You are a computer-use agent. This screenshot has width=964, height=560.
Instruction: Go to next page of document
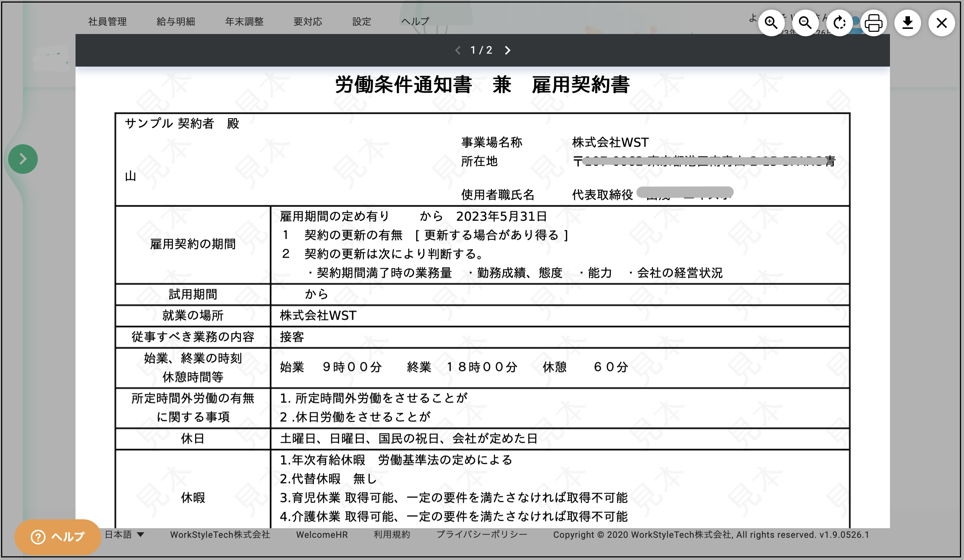click(x=508, y=50)
